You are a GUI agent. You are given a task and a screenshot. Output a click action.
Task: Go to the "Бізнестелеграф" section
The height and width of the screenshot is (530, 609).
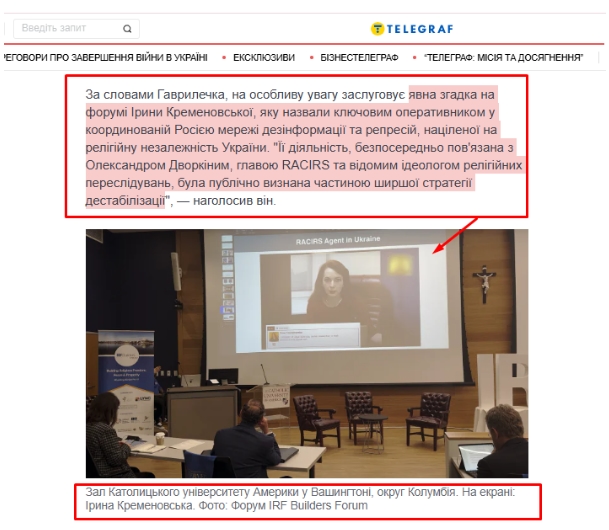[360, 58]
